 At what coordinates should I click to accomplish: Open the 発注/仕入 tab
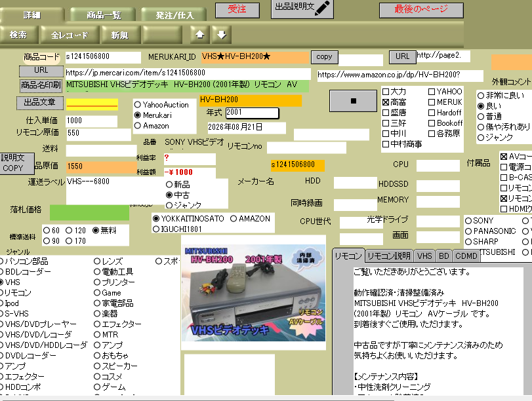tap(174, 15)
